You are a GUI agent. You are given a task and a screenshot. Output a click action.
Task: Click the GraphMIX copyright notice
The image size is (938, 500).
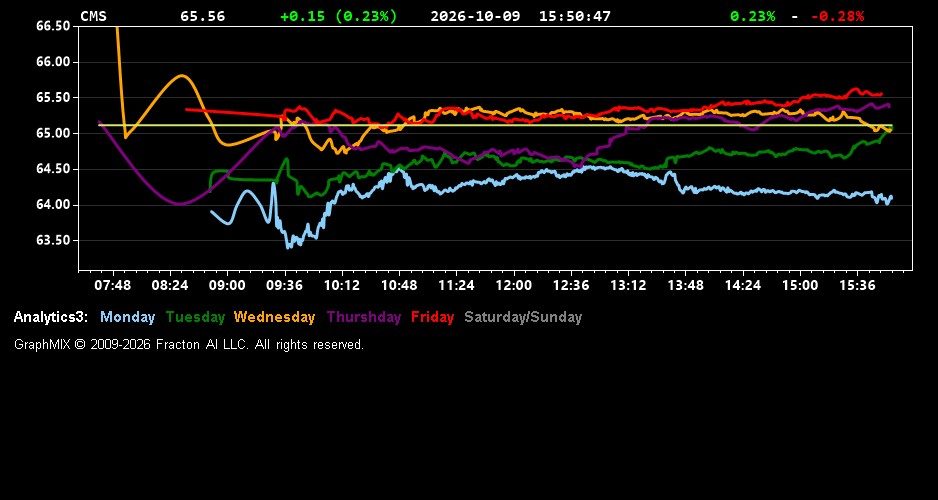click(x=189, y=344)
